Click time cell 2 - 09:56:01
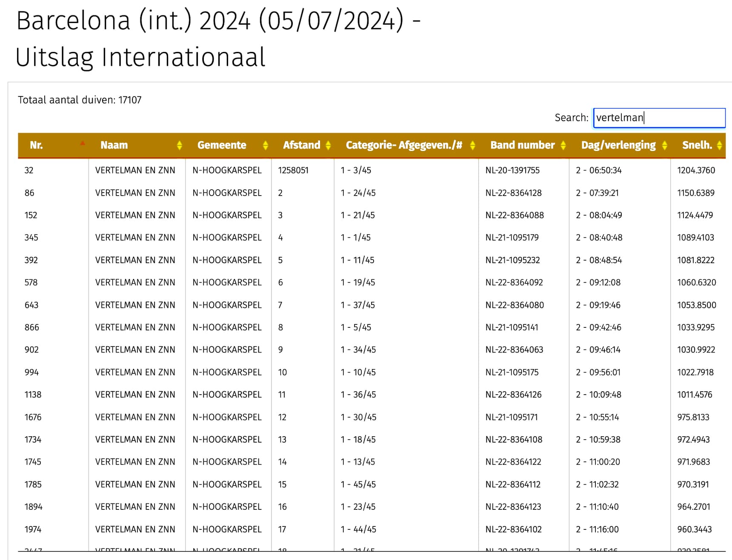The image size is (732, 560). [598, 372]
